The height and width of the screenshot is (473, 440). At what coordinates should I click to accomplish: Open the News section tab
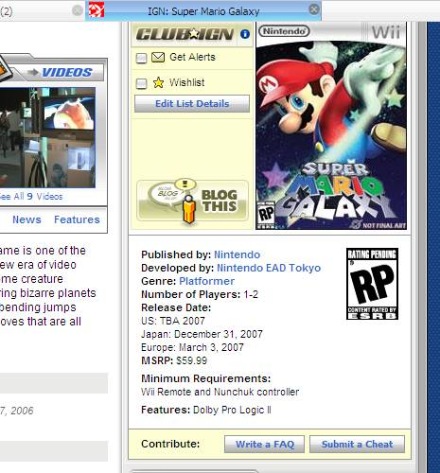point(27,220)
